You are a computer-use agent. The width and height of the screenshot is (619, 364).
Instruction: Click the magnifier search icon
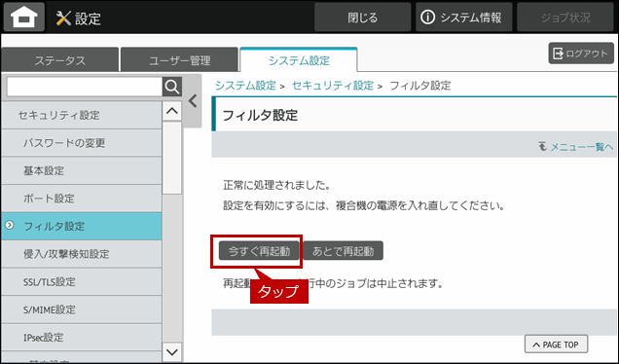pos(172,87)
